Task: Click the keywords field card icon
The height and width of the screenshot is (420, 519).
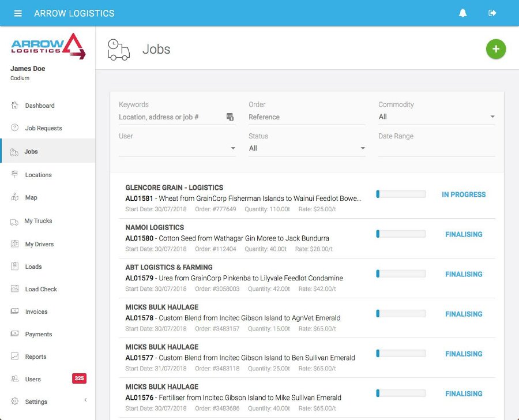Action: click(x=230, y=117)
